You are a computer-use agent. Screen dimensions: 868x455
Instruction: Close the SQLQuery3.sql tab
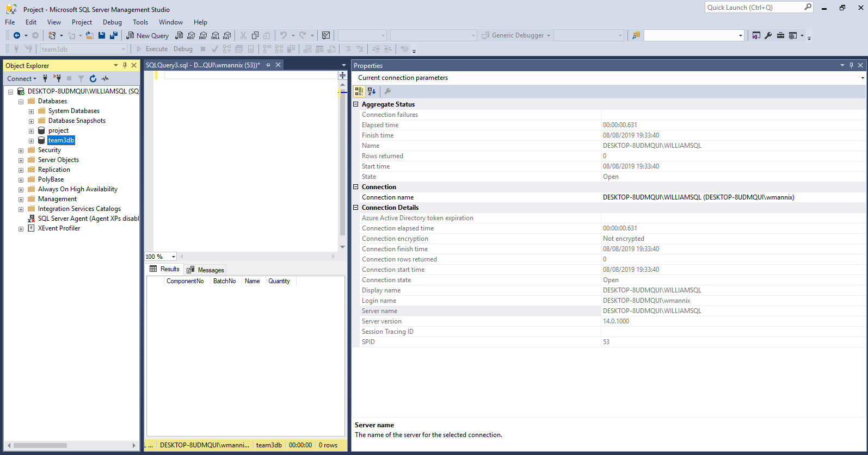click(x=278, y=65)
